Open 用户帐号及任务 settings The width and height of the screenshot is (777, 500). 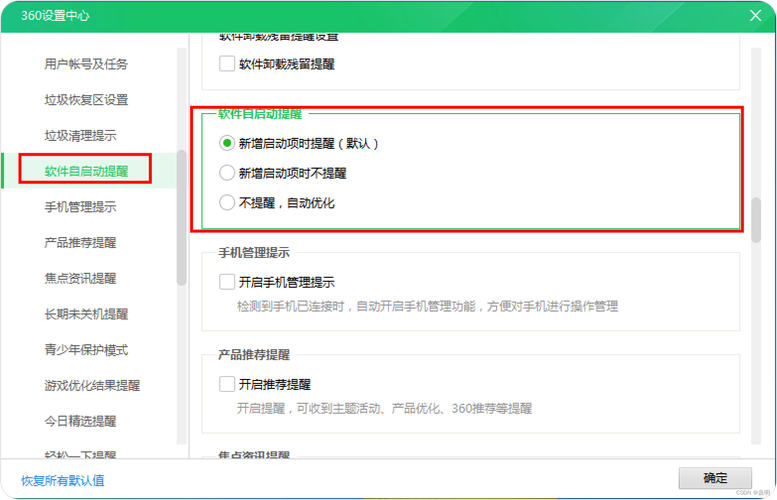(86, 64)
